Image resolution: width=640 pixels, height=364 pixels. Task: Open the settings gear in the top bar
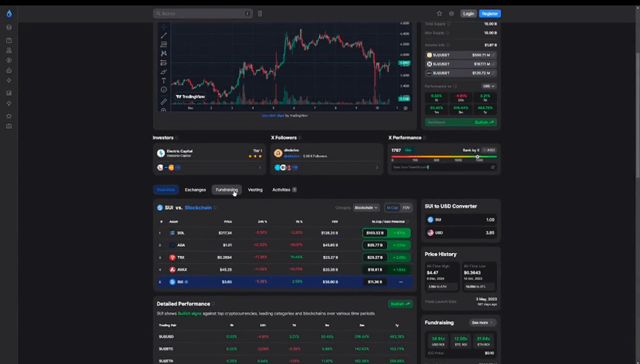coord(451,13)
